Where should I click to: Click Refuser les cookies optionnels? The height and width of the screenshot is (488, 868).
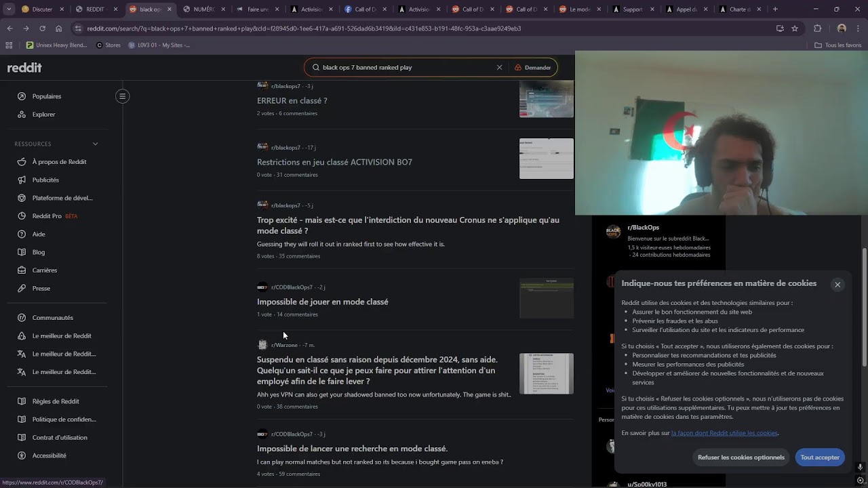[741, 457]
